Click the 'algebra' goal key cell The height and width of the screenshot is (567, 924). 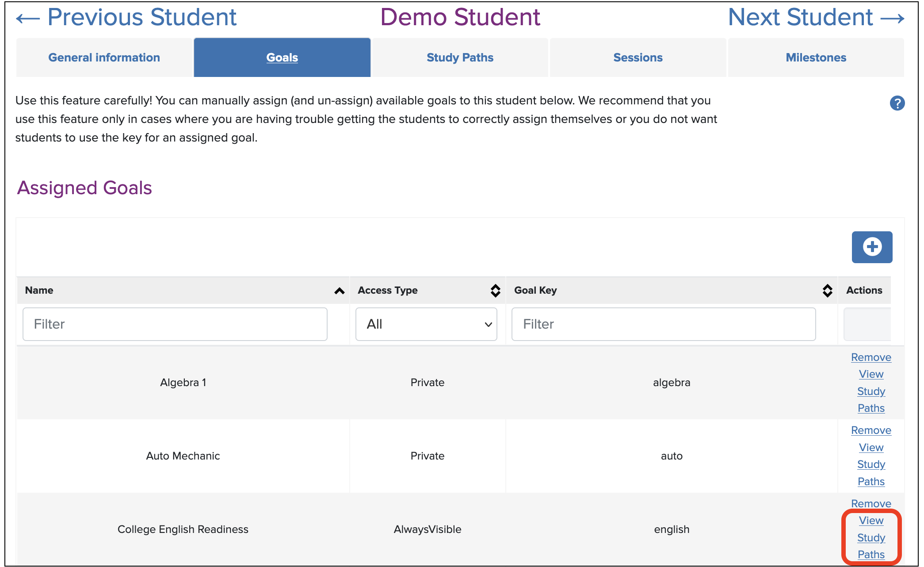click(x=672, y=383)
